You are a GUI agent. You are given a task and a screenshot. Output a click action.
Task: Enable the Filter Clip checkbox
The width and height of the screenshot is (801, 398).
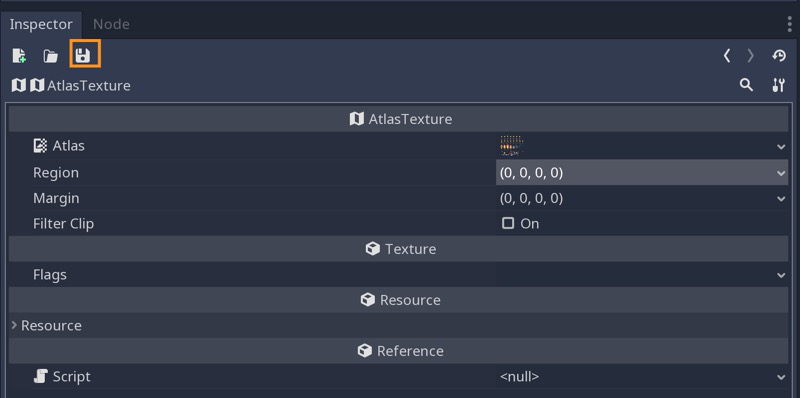[x=508, y=223]
